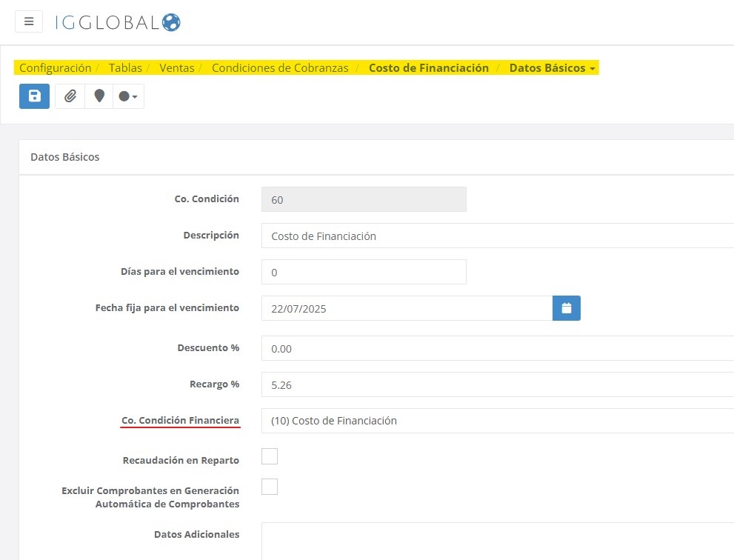
Task: Go to the Configuración breadcrumb
Action: pos(56,68)
